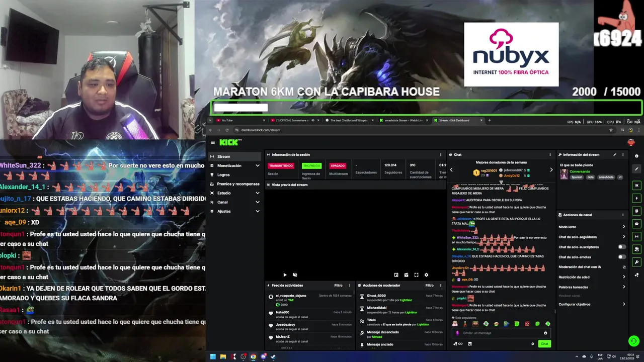Open Windows Start menu
This screenshot has height=362, width=644.
pyautogui.click(x=213, y=357)
